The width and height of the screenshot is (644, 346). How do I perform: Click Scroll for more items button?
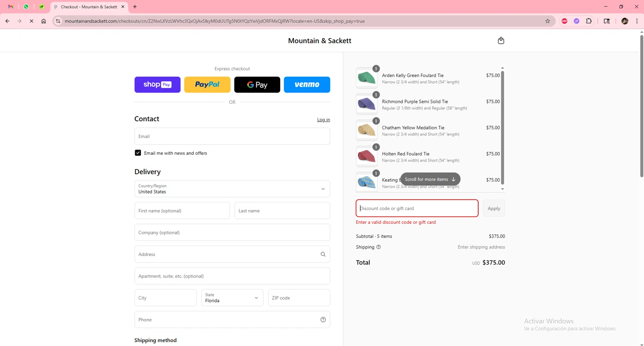[x=430, y=179]
